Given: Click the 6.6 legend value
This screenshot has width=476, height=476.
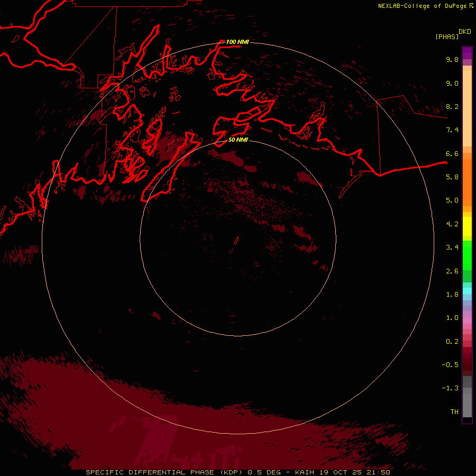Looking at the screenshot, I should (x=452, y=153).
